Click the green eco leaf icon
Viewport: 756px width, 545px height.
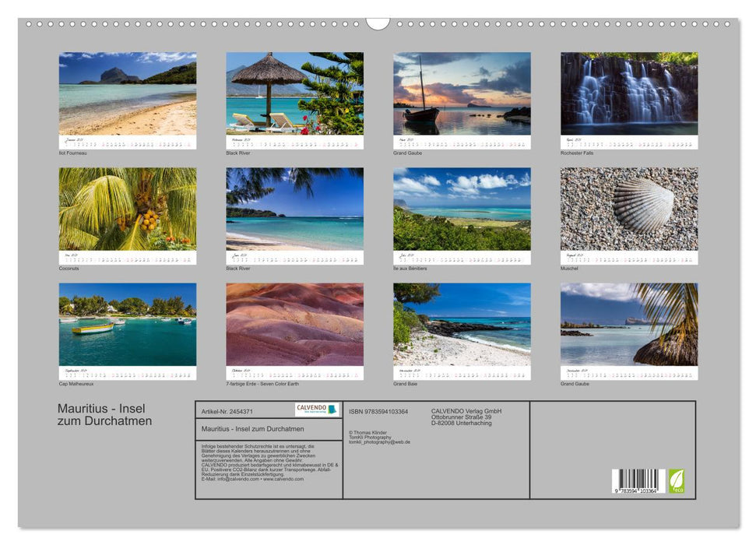pos(676,481)
